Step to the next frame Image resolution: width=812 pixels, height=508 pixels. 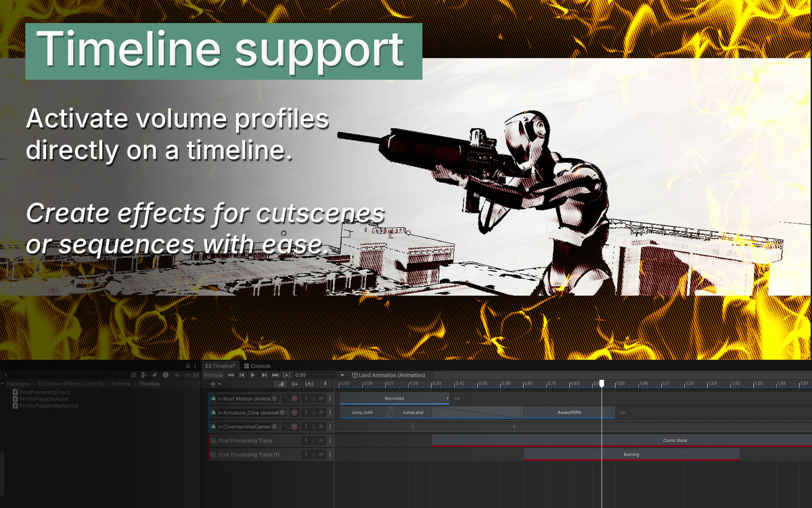264,375
